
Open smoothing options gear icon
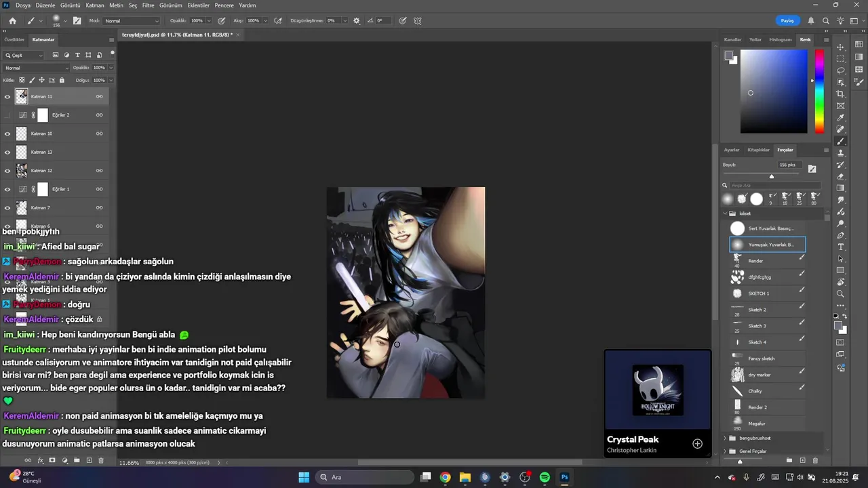click(x=357, y=21)
